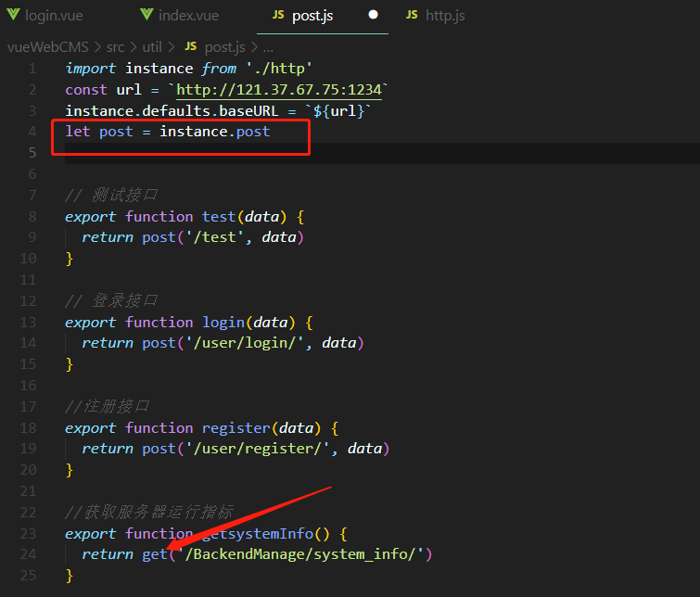Click the closing brace on line 25
The height and width of the screenshot is (597, 700).
[x=70, y=576]
